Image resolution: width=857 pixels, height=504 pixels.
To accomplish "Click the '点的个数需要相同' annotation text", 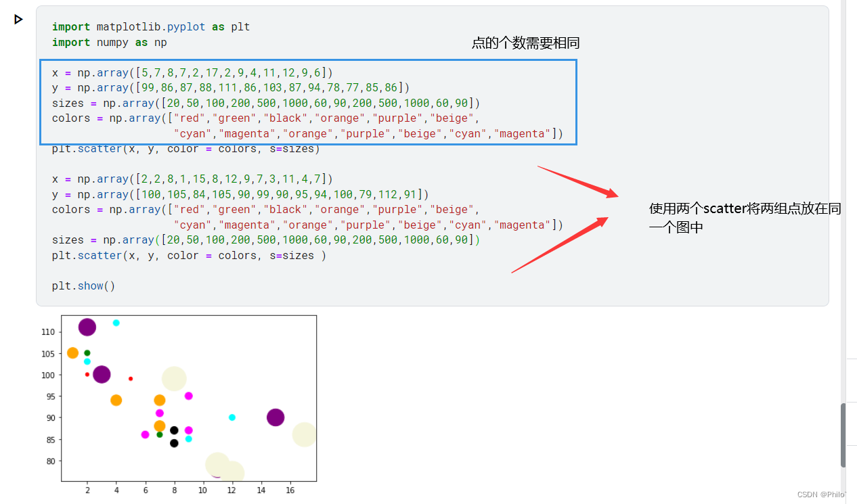I will (525, 43).
